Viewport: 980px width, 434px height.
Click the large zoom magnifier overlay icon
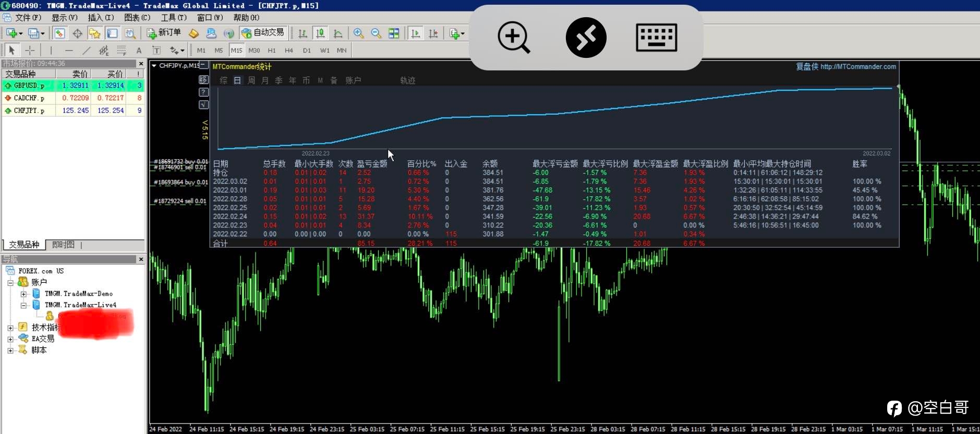(514, 38)
